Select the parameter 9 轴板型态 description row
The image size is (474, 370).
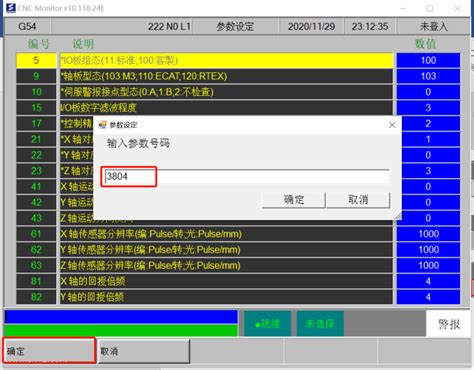226,76
